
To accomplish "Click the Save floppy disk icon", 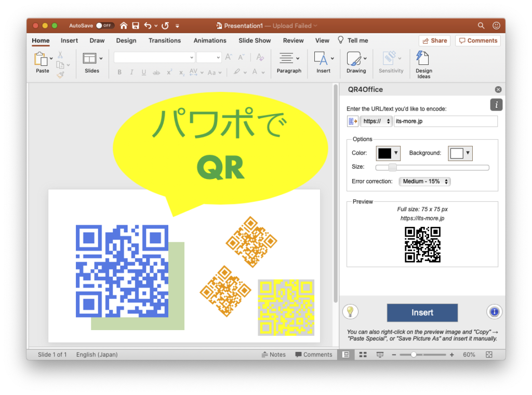I will 136,25.
